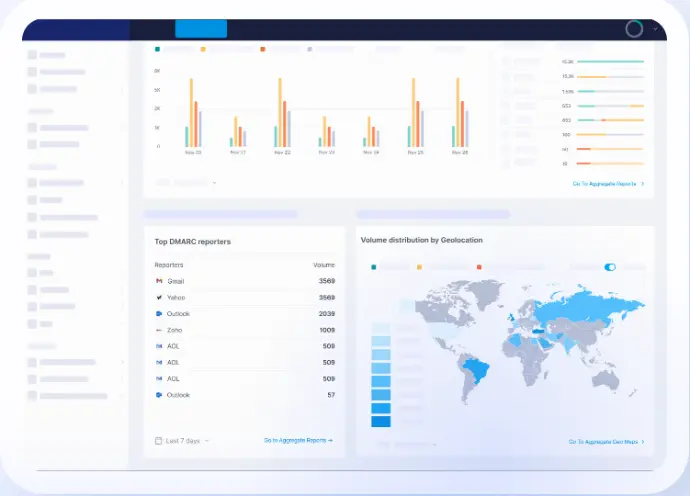Image resolution: width=690 pixels, height=496 pixels.
Task: Click the Outlook icon in the last row
Action: pos(159,395)
